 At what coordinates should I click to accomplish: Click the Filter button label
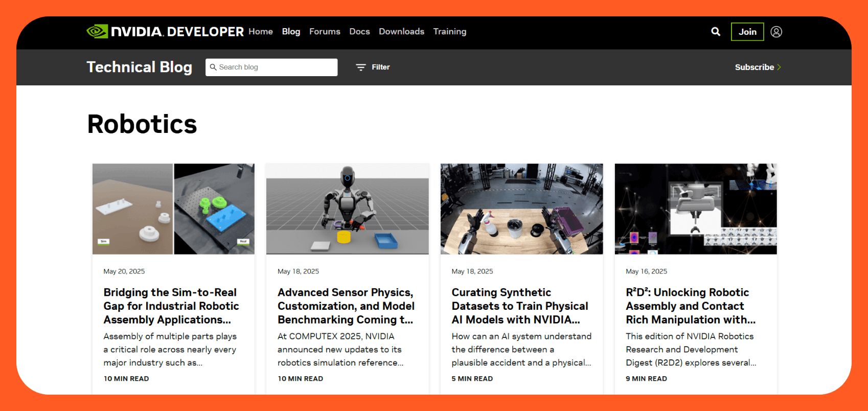pyautogui.click(x=381, y=67)
